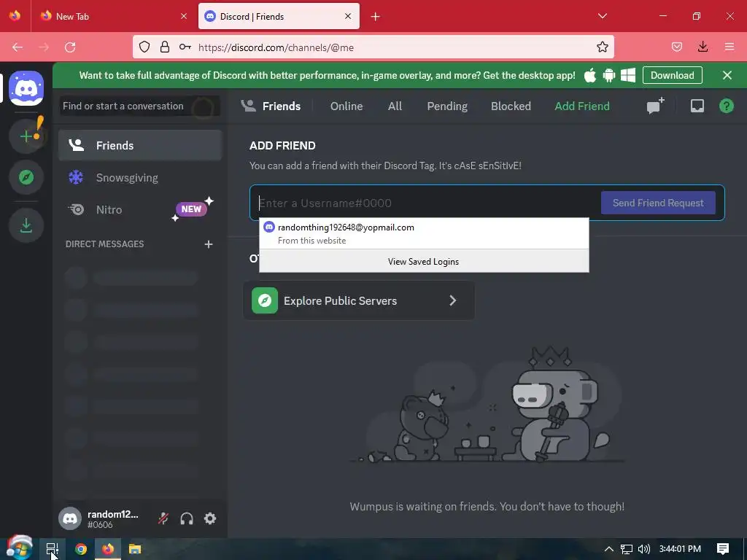The image size is (747, 560).
Task: Click View Saved Logins
Action: [424, 262]
